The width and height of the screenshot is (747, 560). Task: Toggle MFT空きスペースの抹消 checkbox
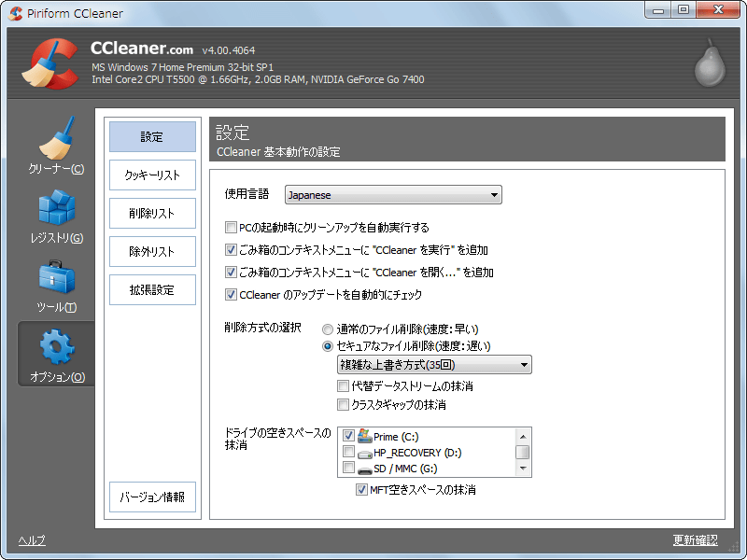361,489
